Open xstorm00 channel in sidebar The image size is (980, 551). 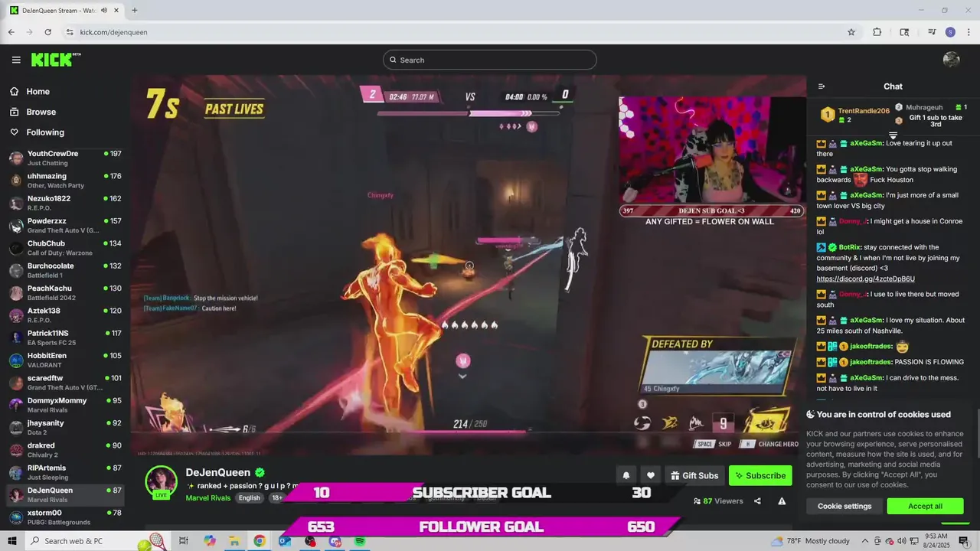coord(65,517)
